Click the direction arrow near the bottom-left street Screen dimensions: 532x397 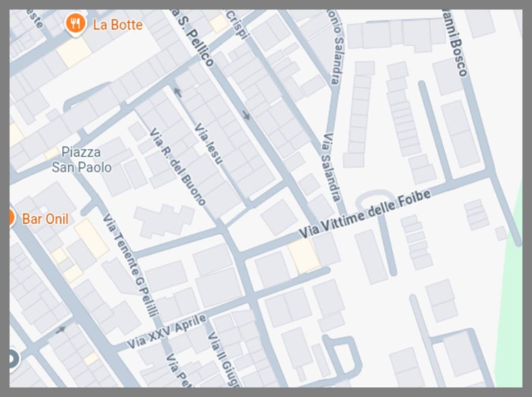(x=60, y=330)
